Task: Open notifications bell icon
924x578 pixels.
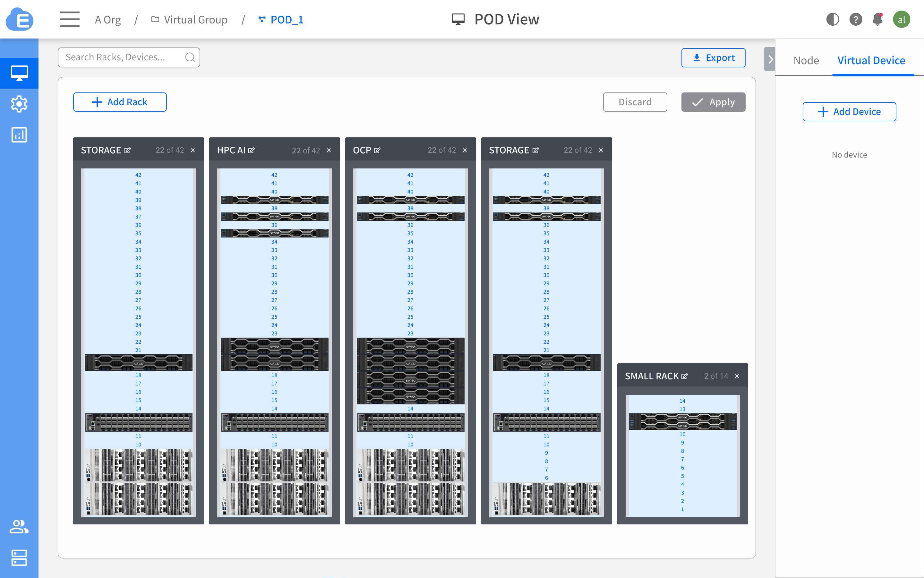Action: coord(878,19)
